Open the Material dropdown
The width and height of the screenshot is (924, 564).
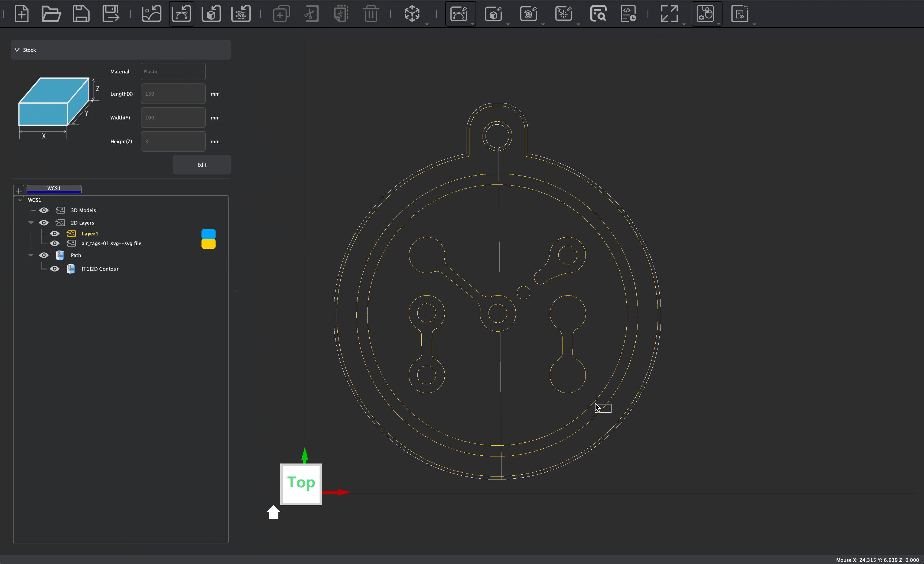pos(173,72)
